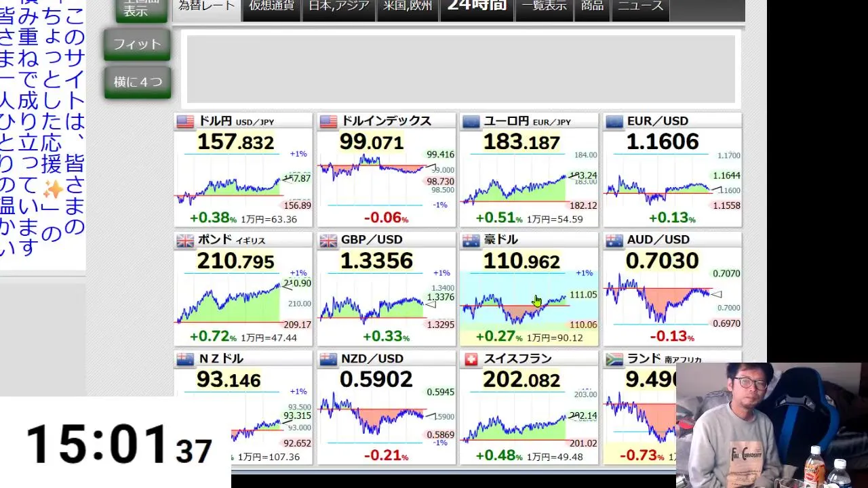Open the 一覧表示 tab

pyautogui.click(x=545, y=8)
